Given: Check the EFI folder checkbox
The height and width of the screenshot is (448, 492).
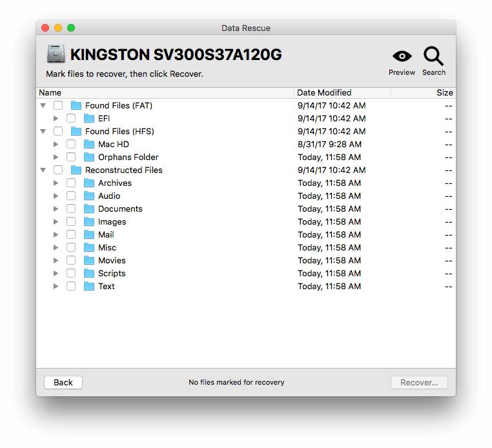Looking at the screenshot, I should [71, 118].
